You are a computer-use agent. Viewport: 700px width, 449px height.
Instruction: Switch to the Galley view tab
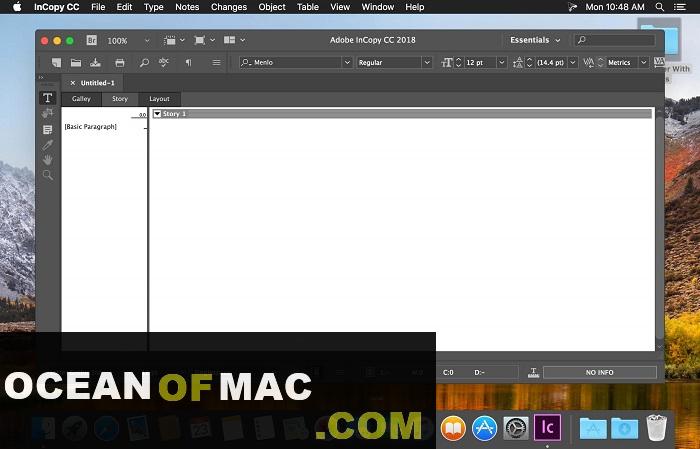pos(81,99)
